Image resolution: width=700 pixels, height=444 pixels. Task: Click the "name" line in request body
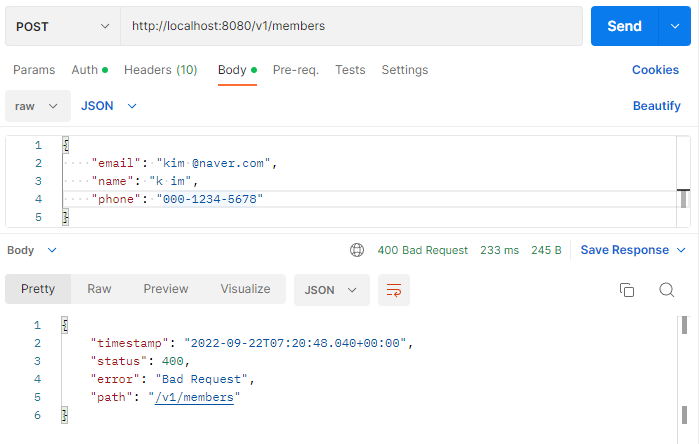point(145,181)
